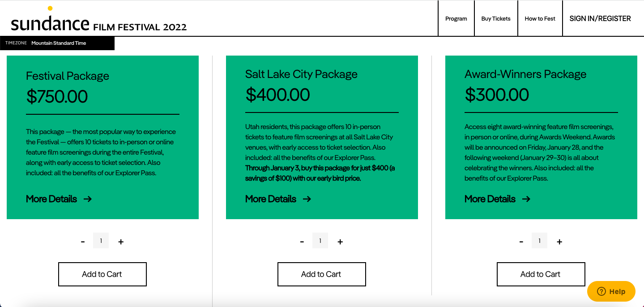The width and height of the screenshot is (644, 307).
Task: Add the Salt Lake City Package to cart
Action: 321,274
